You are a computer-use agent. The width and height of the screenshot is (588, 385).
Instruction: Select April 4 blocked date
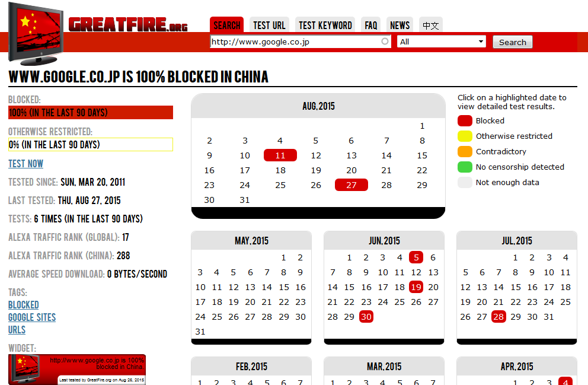point(565,381)
